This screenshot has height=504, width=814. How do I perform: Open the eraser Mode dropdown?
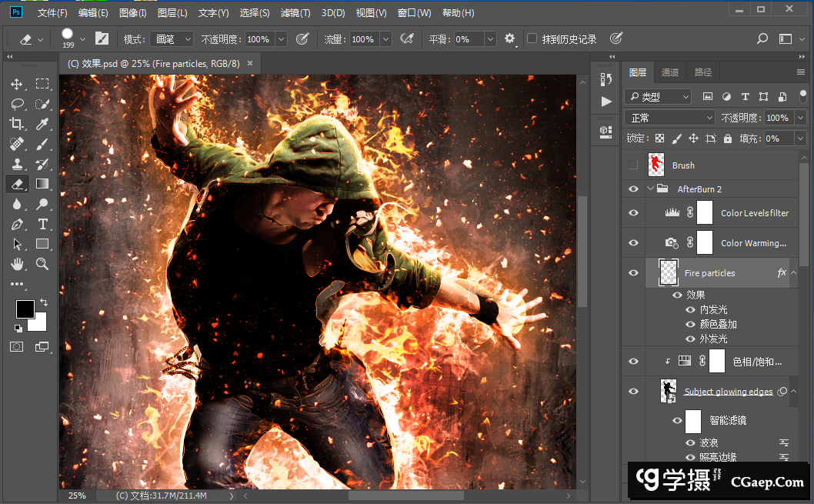tap(172, 39)
